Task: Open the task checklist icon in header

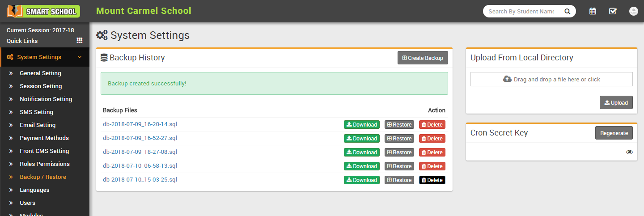Action: [613, 11]
